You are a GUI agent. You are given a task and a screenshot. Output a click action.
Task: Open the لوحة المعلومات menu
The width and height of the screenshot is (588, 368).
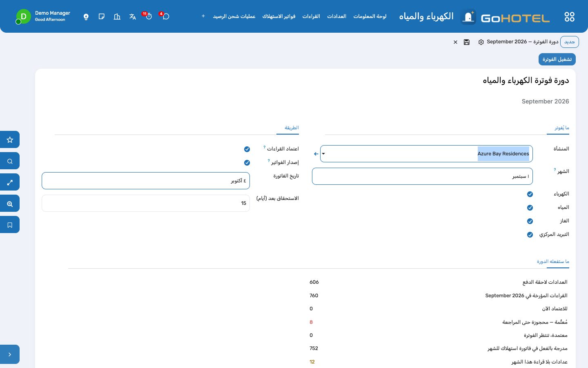(370, 16)
